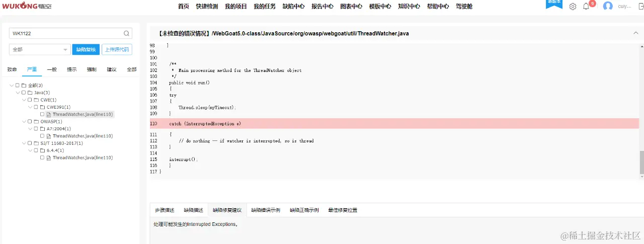Click the folder icon of CWE391(1) node
The height and width of the screenshot is (244, 644).
[x=42, y=107]
